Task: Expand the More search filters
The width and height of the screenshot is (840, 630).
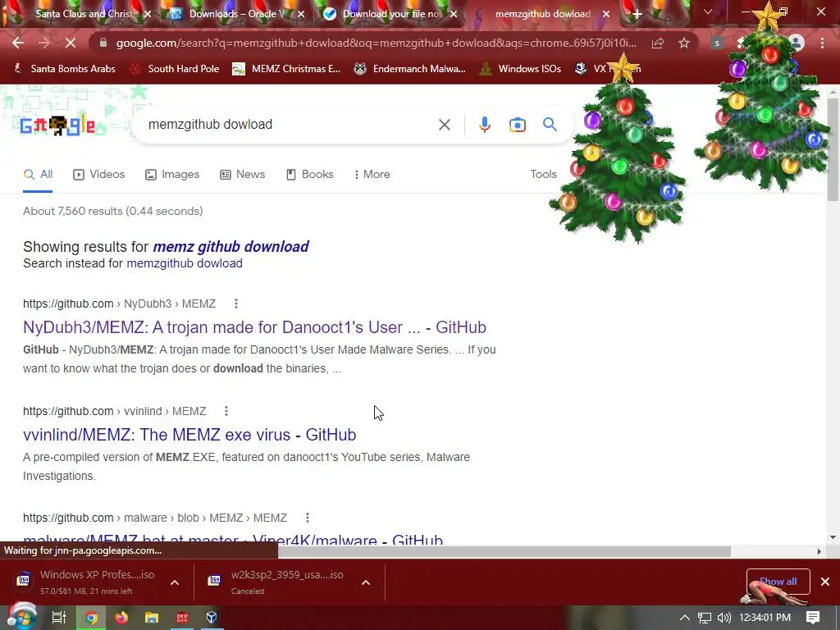Action: [372, 174]
